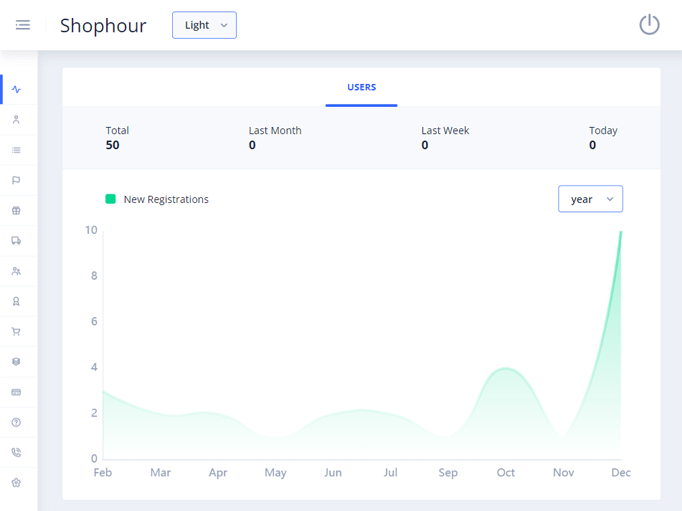Viewport: 682px width, 511px height.
Task: Select the group of users sidebar icon
Action: (16, 271)
